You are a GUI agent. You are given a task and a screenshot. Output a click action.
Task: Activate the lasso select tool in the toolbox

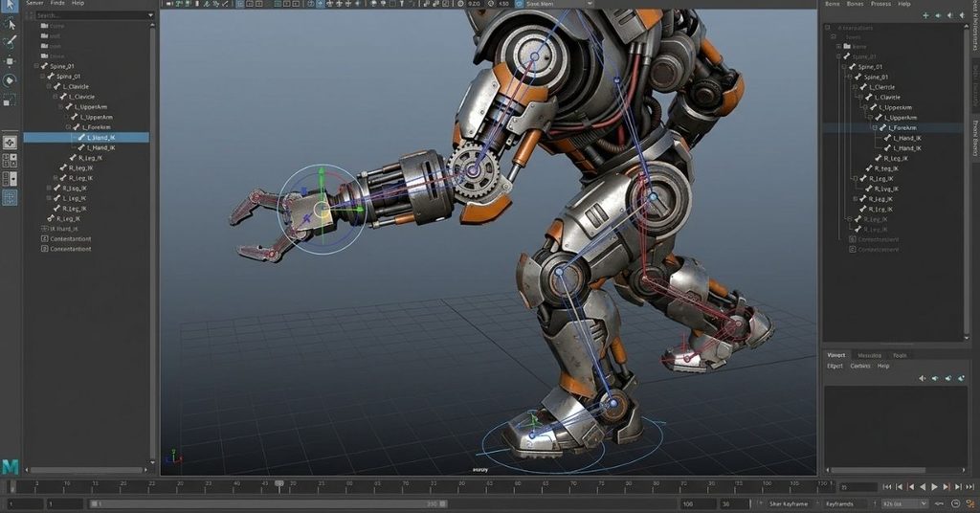(x=10, y=24)
